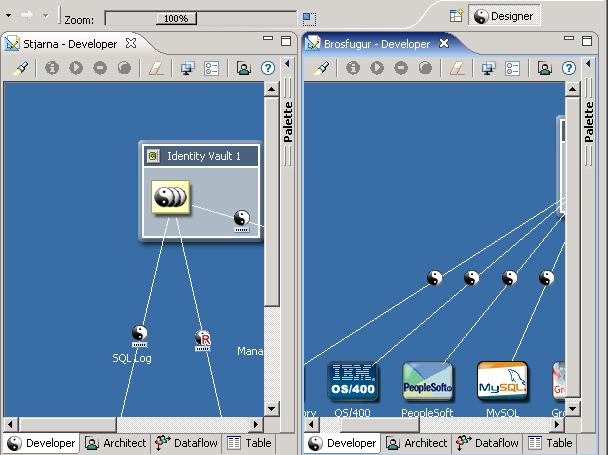Select the driver set icon in Identity Vault
This screenshot has height=455, width=608.
[171, 197]
